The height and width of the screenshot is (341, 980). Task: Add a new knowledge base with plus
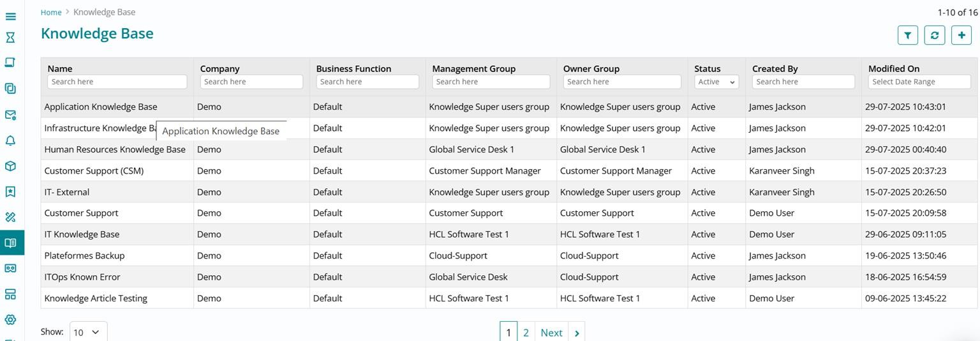pos(961,35)
